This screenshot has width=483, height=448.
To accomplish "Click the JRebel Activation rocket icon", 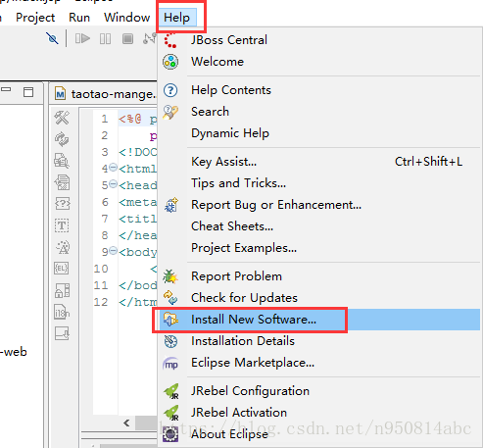I will click(x=171, y=413).
